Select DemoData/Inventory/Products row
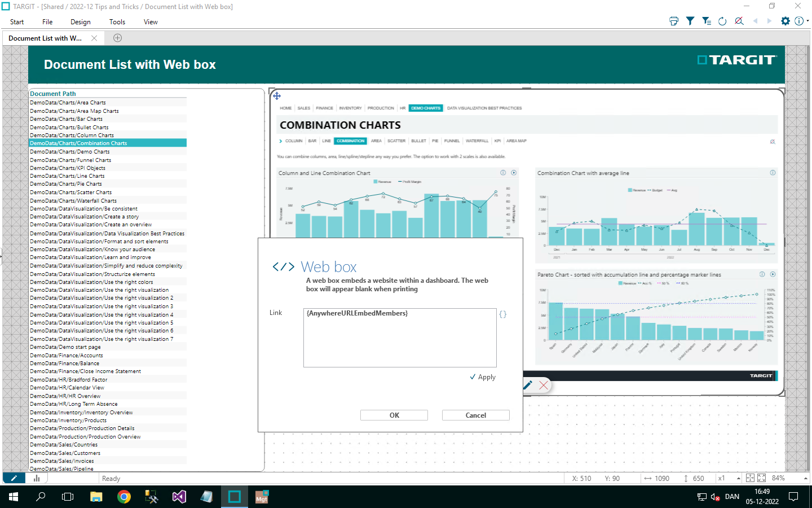 [108, 421]
